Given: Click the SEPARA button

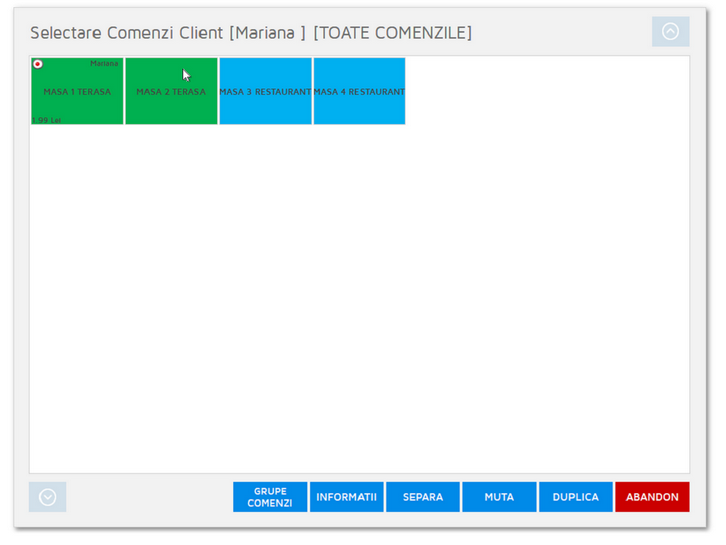Looking at the screenshot, I should (423, 497).
